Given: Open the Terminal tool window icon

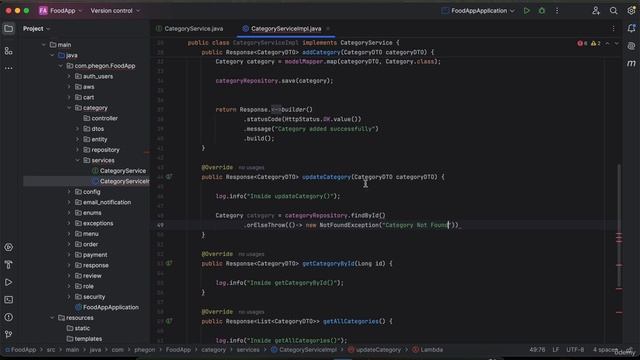Looking at the screenshot, I should click(x=9, y=300).
